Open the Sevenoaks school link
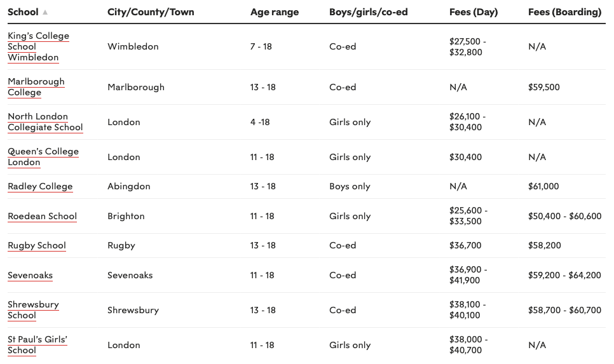 pos(30,275)
